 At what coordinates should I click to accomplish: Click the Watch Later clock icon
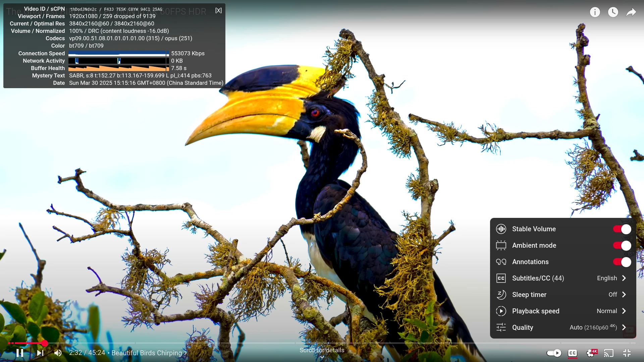click(613, 12)
